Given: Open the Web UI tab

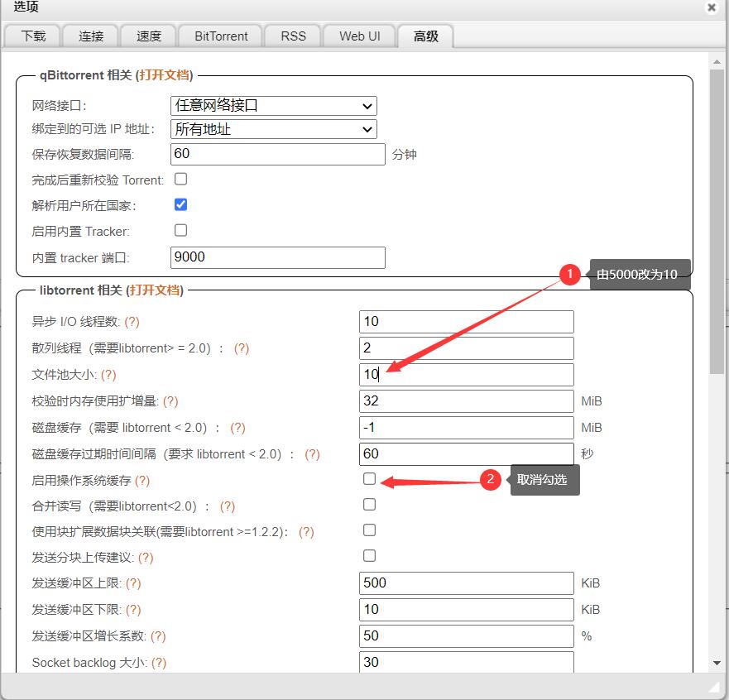Looking at the screenshot, I should point(358,36).
